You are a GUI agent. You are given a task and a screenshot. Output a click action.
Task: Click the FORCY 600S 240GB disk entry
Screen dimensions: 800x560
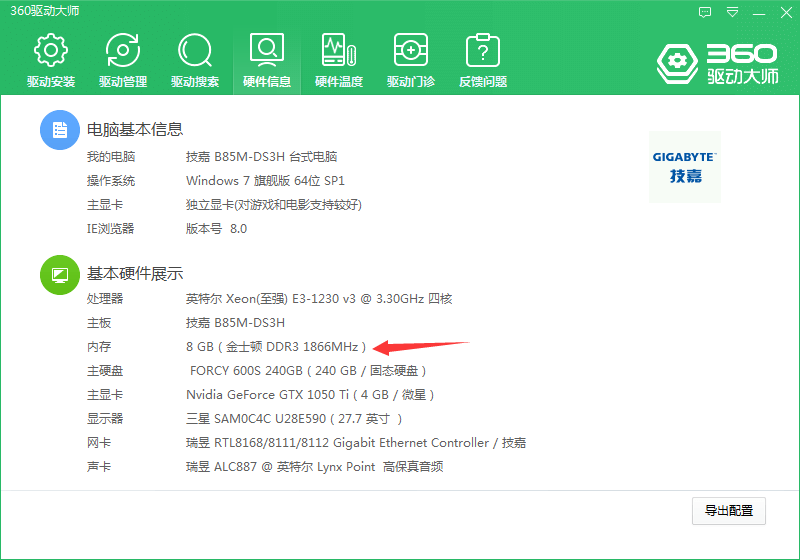313,371
